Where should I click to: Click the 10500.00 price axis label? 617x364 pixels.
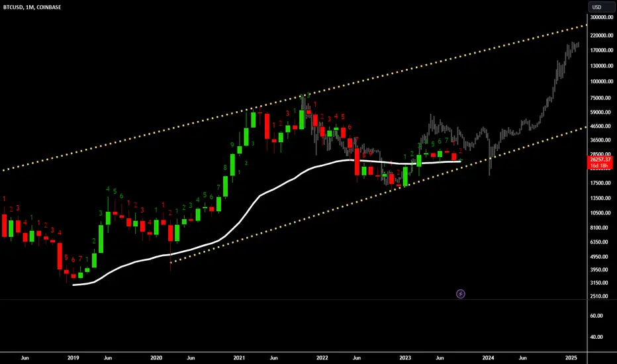tap(602, 213)
